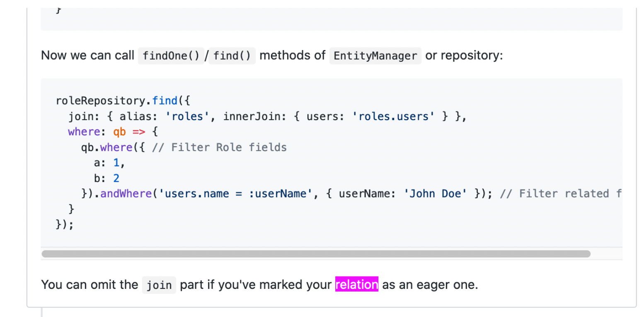Click the highlighted word "relation"
The width and height of the screenshot is (644, 317).
356,285
